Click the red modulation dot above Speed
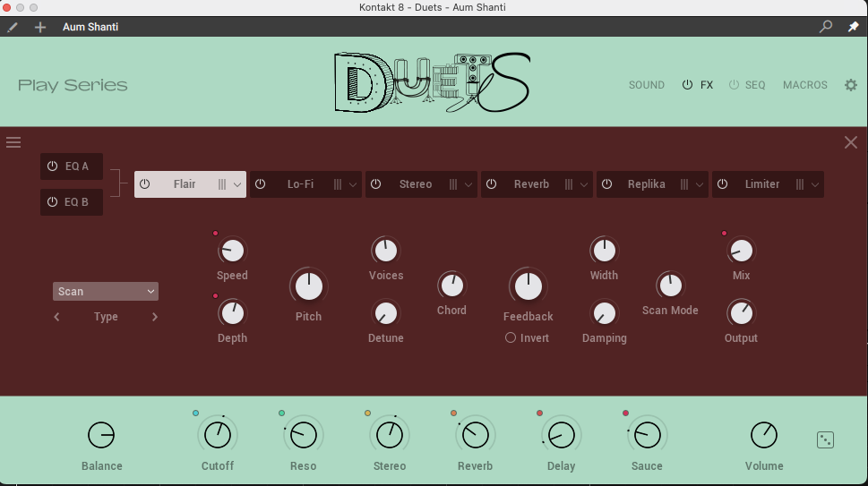Viewport: 868px width, 486px height. (215, 234)
